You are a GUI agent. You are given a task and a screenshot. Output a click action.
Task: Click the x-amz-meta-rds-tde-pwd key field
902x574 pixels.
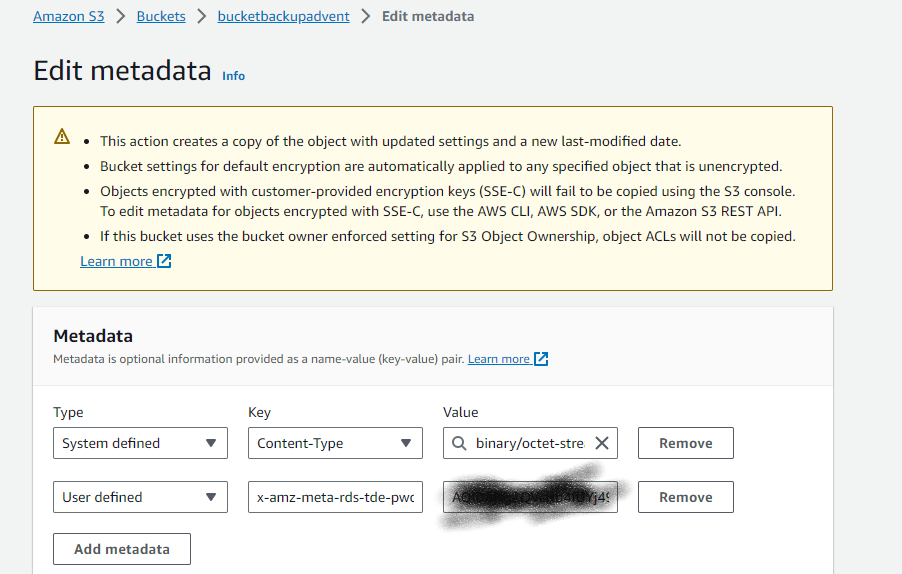[x=335, y=497]
